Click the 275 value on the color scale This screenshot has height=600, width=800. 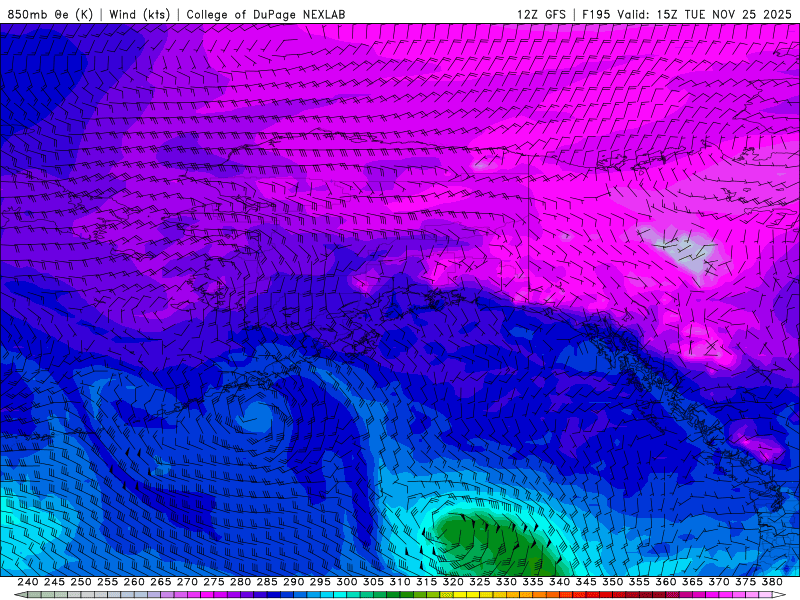tap(214, 582)
